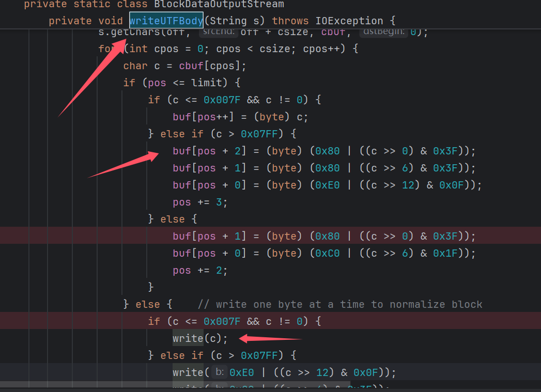The width and height of the screenshot is (541, 392).
Task: Click the highlighted second 'if (c <= 0x007F && c != 0) {' line
Action: pos(234,321)
